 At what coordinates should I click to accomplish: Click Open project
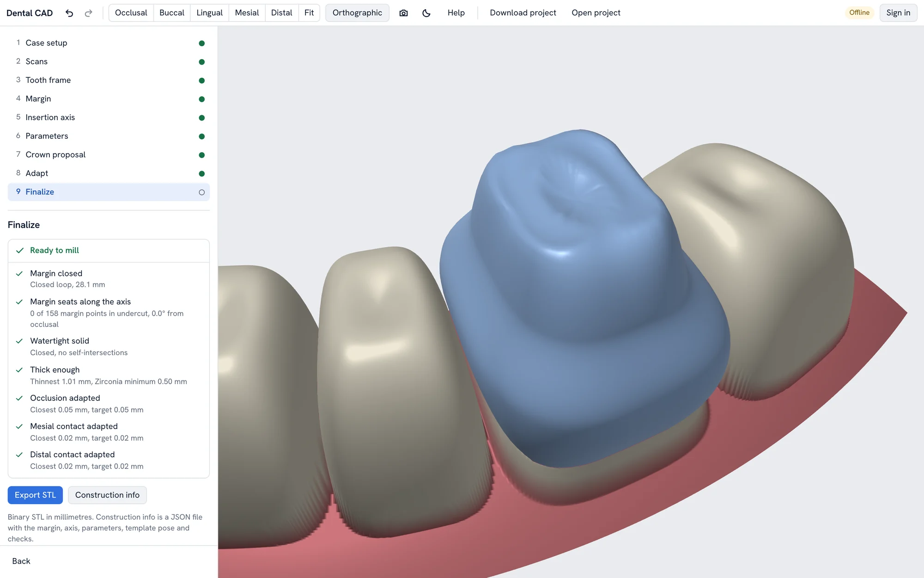click(x=596, y=13)
